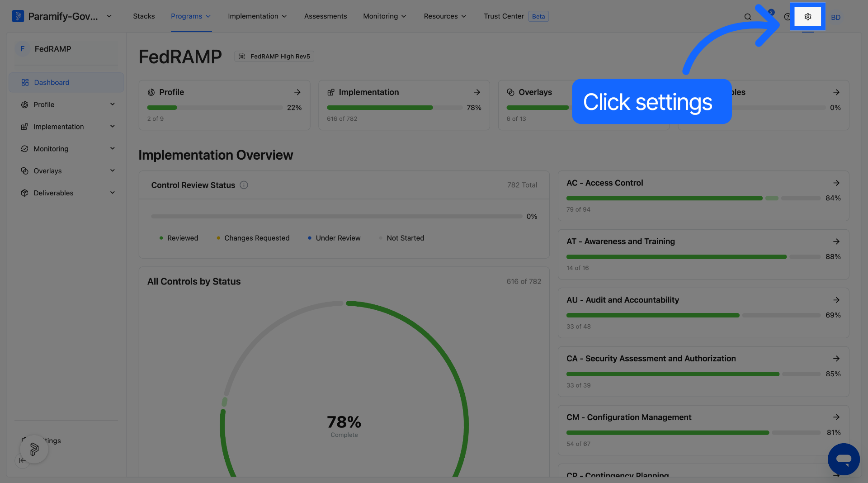Click the '33 of 48' text
Screen dimensions: 868x483
coord(578,327)
